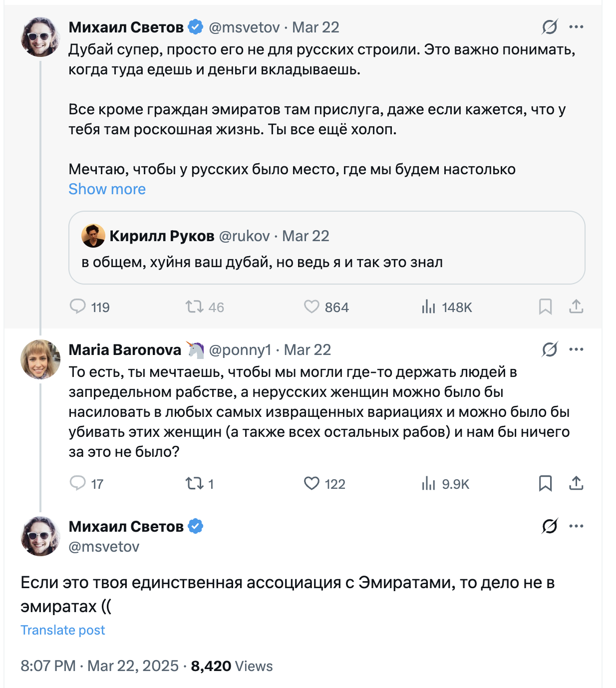Translate the bottom post with Translate post

(x=63, y=630)
